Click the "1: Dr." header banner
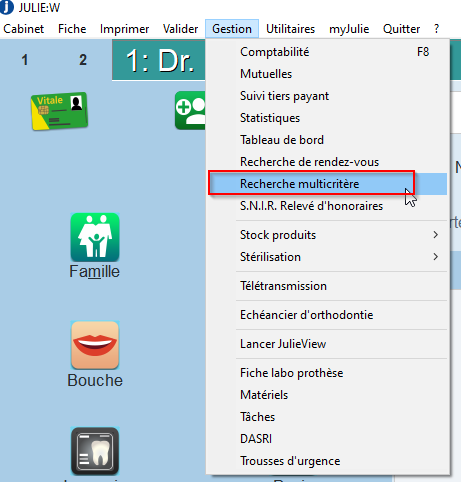This screenshot has height=482, width=461. click(159, 60)
